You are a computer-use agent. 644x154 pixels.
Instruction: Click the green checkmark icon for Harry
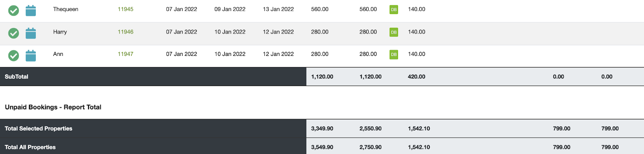click(x=14, y=33)
